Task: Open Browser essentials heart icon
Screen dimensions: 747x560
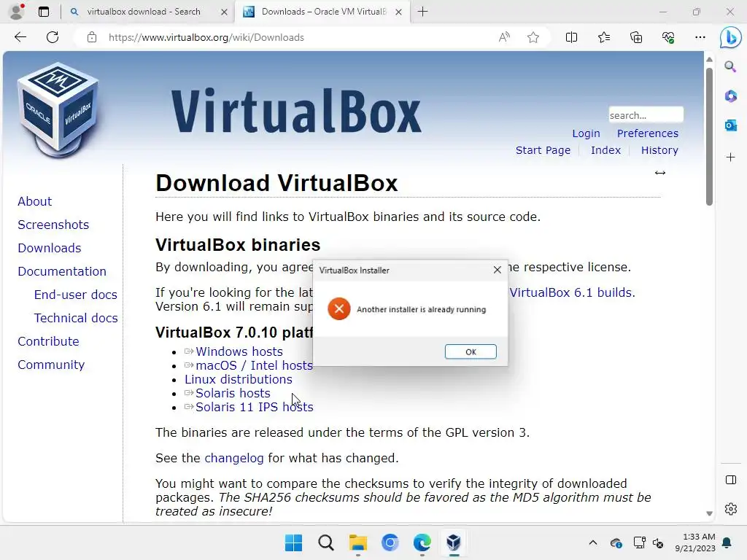Action: pos(668,37)
